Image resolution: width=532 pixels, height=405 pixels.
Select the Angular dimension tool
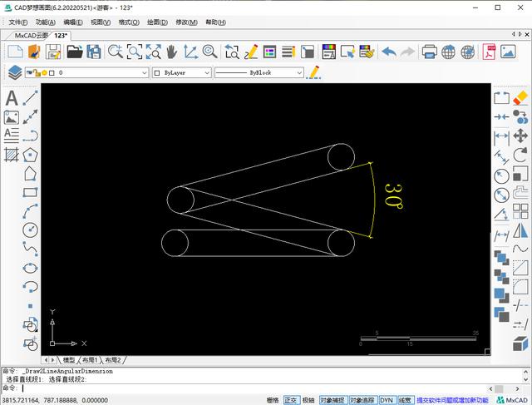coord(501,214)
